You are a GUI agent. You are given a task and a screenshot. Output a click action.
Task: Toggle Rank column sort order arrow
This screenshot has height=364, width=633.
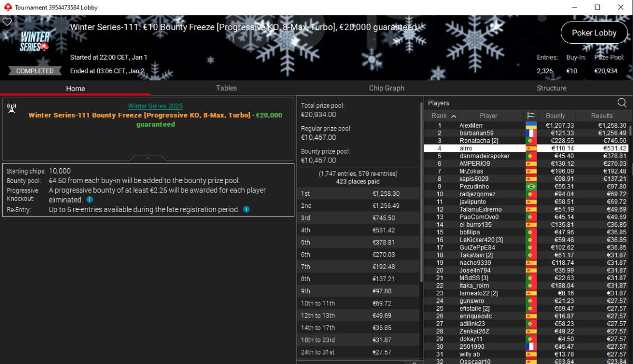(x=454, y=116)
